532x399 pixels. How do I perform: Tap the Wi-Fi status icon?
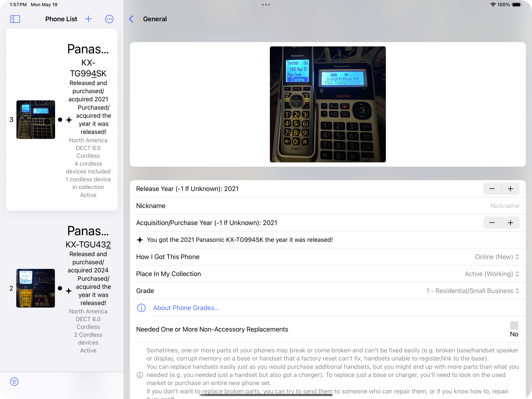click(493, 5)
